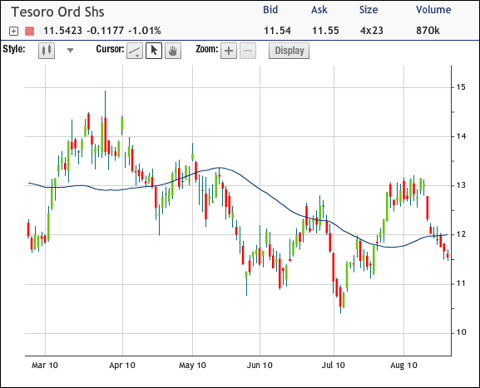This screenshot has height=388, width=480.
Task: Click the Ask column header
Action: point(319,10)
